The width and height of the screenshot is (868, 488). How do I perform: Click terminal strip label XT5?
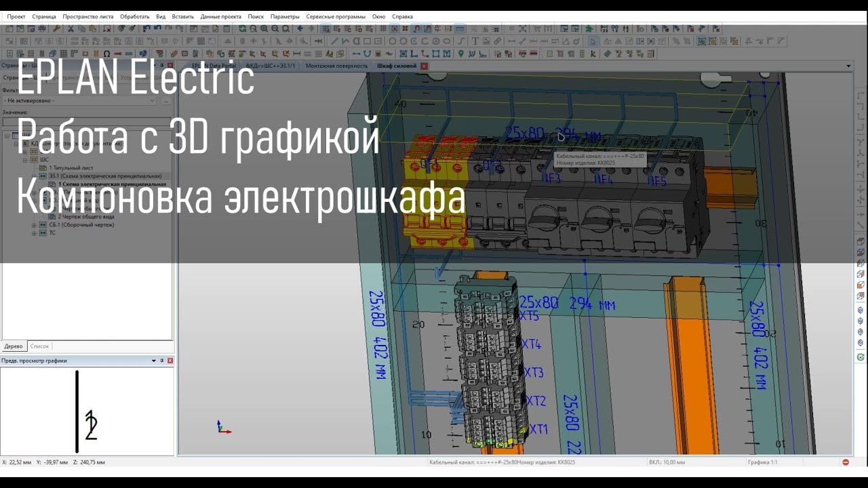[x=530, y=317]
